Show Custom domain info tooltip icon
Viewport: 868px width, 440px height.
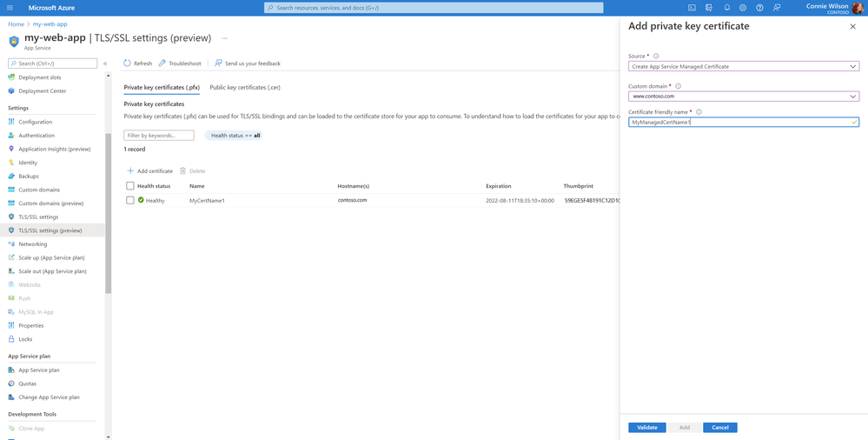click(x=678, y=86)
